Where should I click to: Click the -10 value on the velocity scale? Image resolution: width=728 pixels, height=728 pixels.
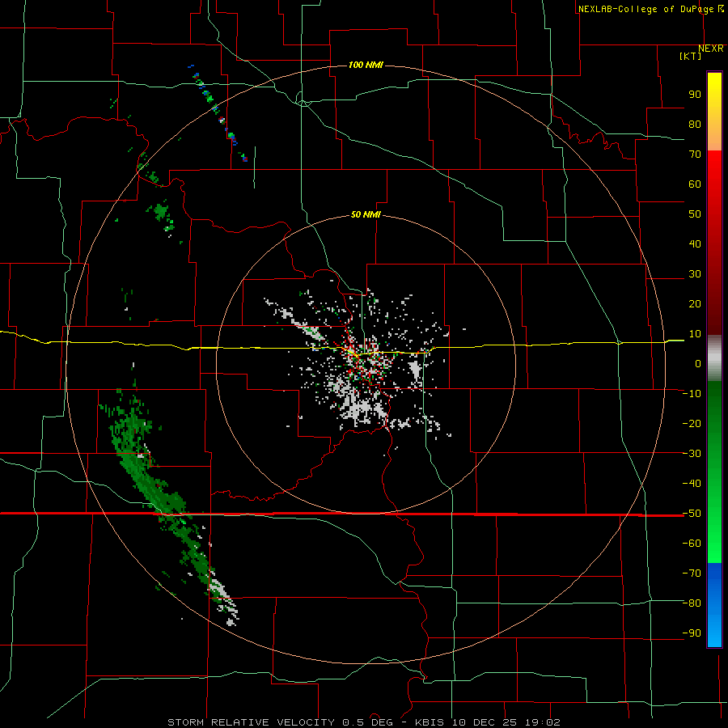pyautogui.click(x=692, y=394)
